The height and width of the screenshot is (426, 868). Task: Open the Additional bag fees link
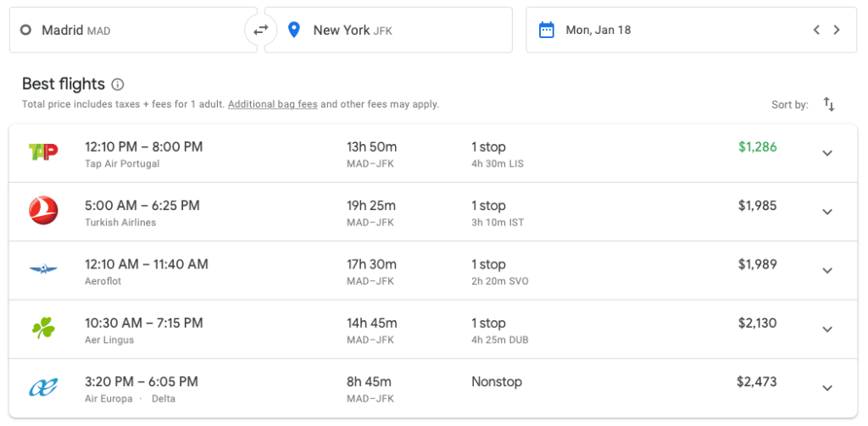[272, 104]
